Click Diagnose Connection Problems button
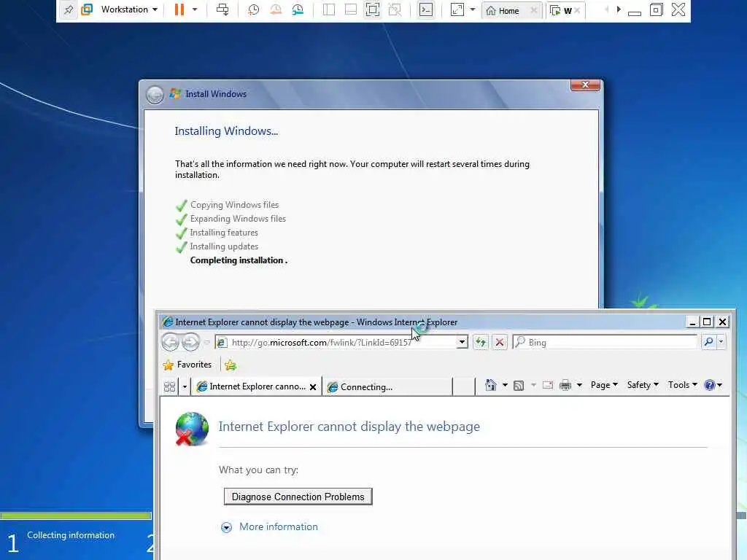747x560 pixels. pos(298,497)
